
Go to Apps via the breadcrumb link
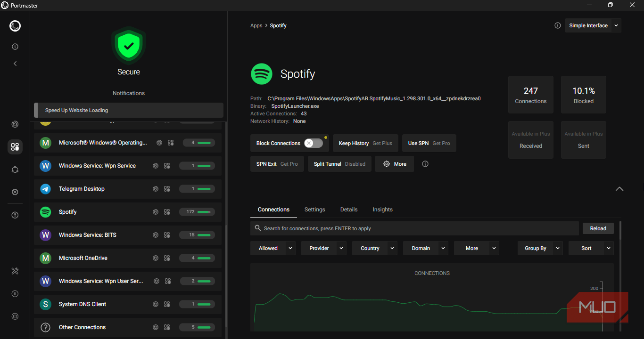click(x=256, y=25)
